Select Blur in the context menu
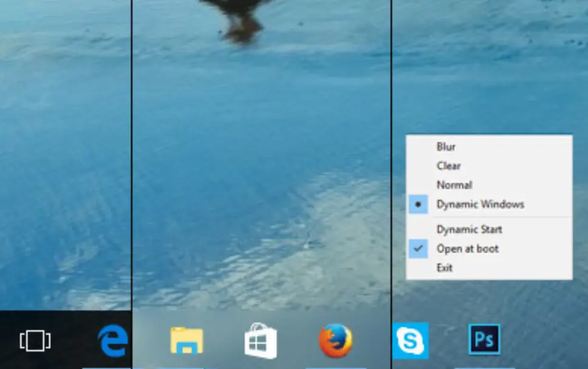This screenshot has height=369, width=588. point(446,147)
